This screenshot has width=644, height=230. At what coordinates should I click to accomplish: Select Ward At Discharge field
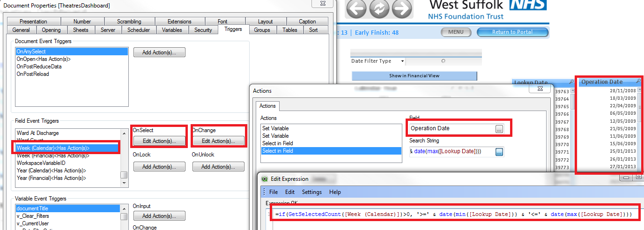(x=67, y=133)
